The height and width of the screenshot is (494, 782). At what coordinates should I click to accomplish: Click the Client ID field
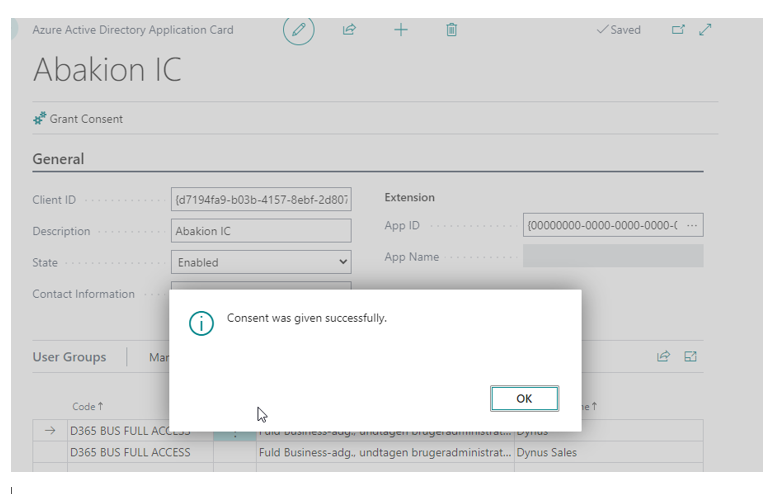261,199
